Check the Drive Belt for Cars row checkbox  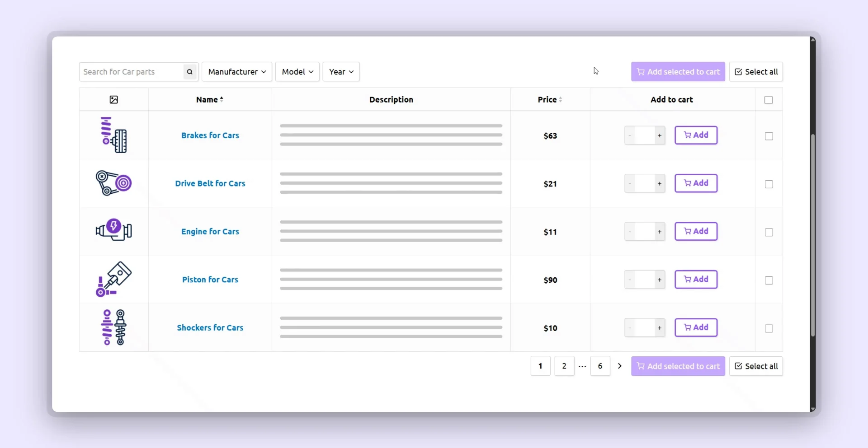[769, 184]
